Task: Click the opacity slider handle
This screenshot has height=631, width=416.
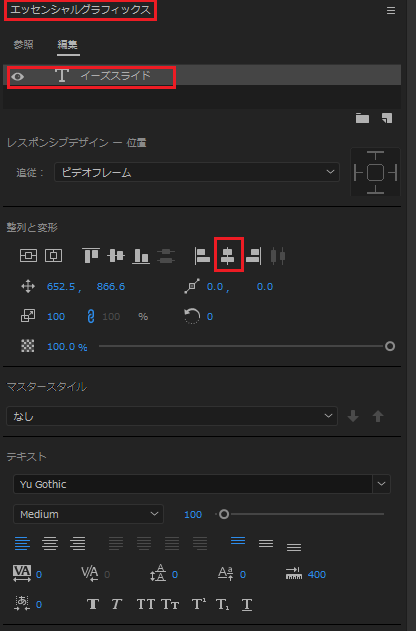Action: (389, 346)
